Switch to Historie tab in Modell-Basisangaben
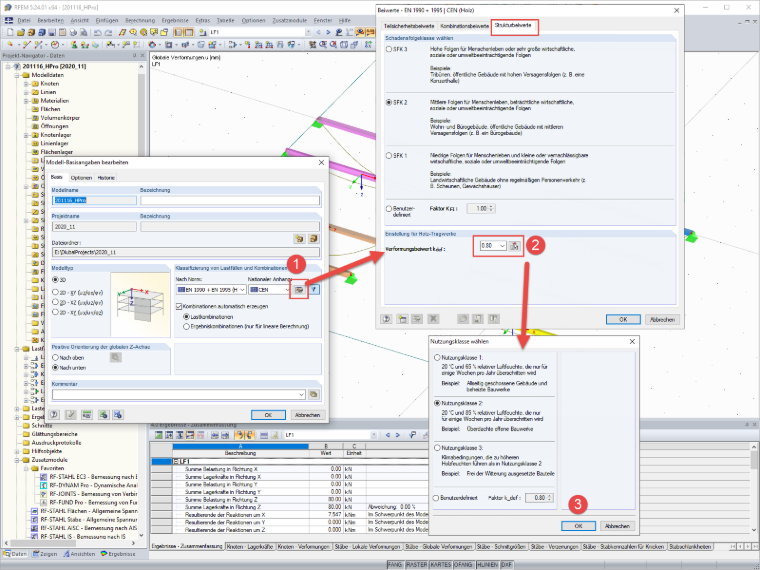 coord(106,178)
